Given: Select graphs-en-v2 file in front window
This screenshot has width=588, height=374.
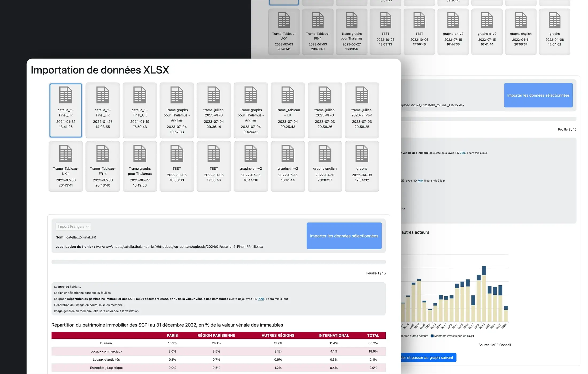Looking at the screenshot, I should (251, 166).
